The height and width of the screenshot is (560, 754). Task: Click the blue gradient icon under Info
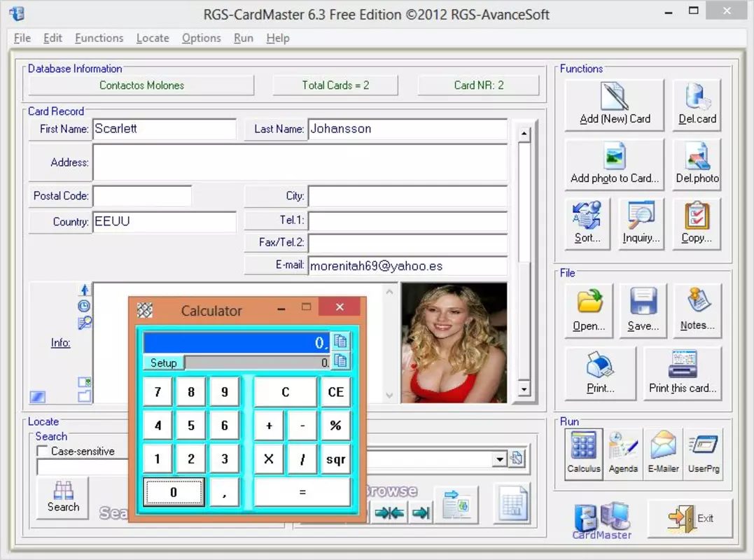pos(38,397)
